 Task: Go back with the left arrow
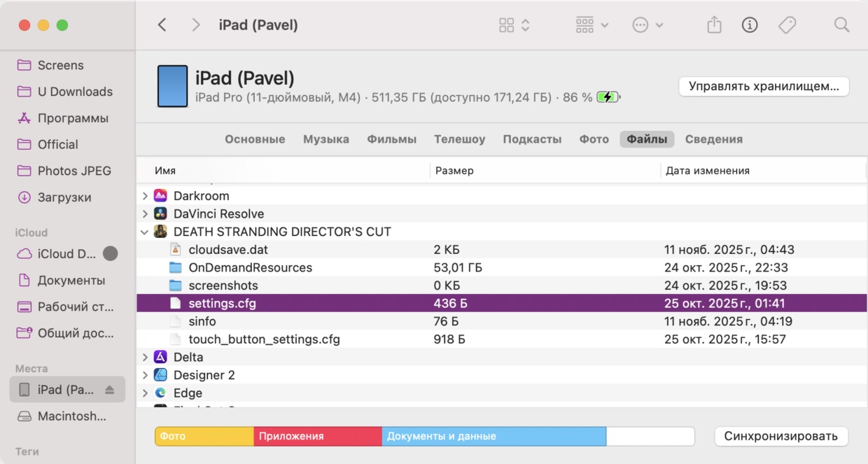[x=162, y=25]
